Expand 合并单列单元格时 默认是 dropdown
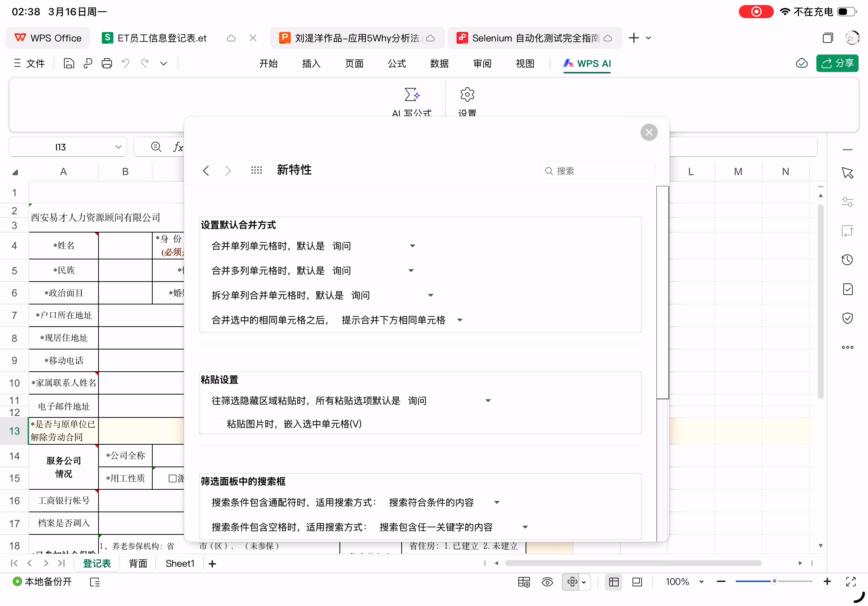868x606 pixels. [413, 246]
